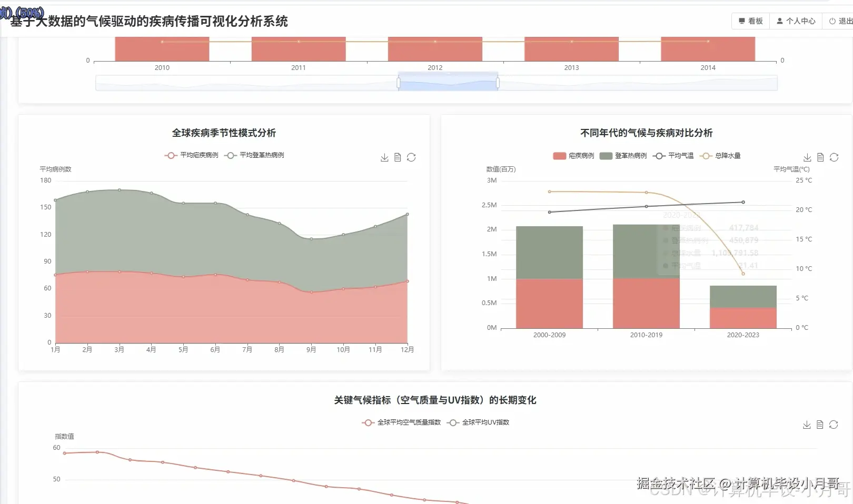Screen dimensions: 853x504
Task: Toggle the 平均登革热病例 legend series
Action: coord(254,155)
